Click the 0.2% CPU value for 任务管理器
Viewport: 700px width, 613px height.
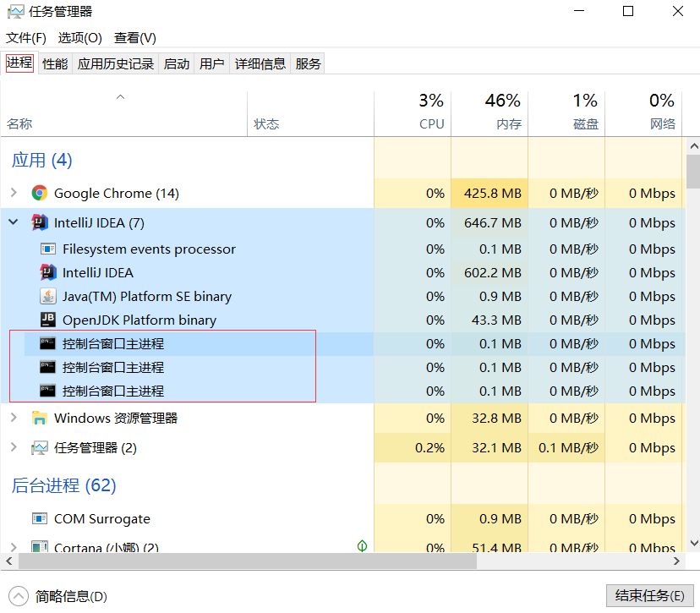(x=430, y=448)
